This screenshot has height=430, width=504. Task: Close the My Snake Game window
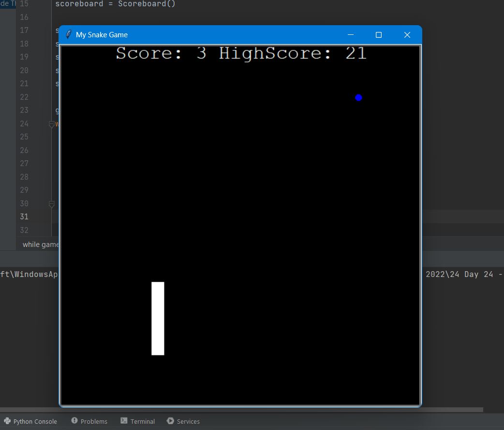[407, 35]
